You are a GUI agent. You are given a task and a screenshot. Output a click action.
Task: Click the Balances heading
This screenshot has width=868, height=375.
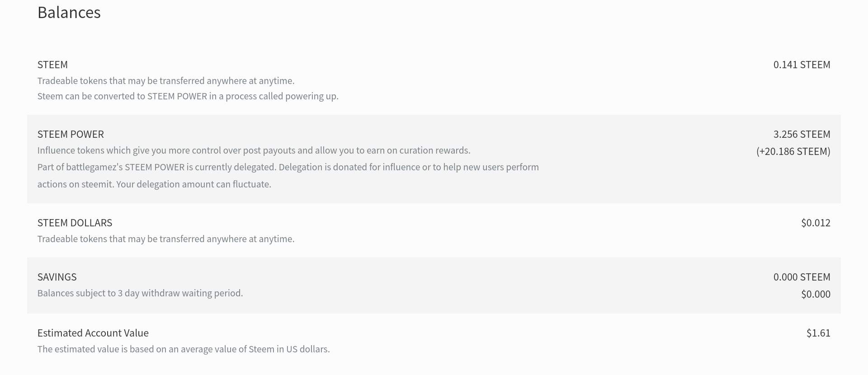click(x=69, y=13)
